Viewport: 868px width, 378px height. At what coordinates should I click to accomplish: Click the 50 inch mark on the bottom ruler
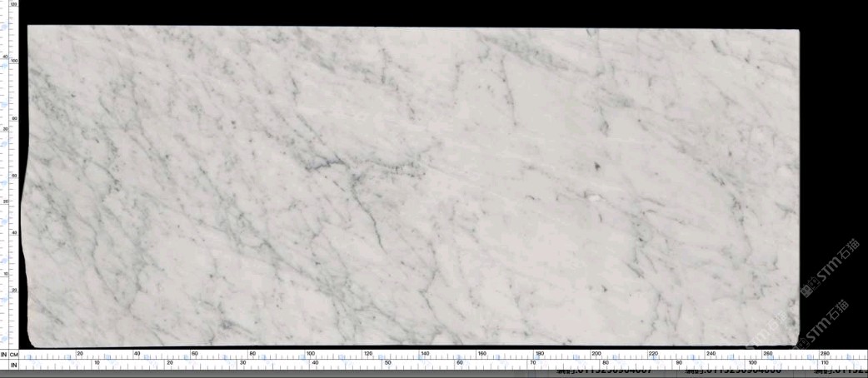tap(387, 362)
